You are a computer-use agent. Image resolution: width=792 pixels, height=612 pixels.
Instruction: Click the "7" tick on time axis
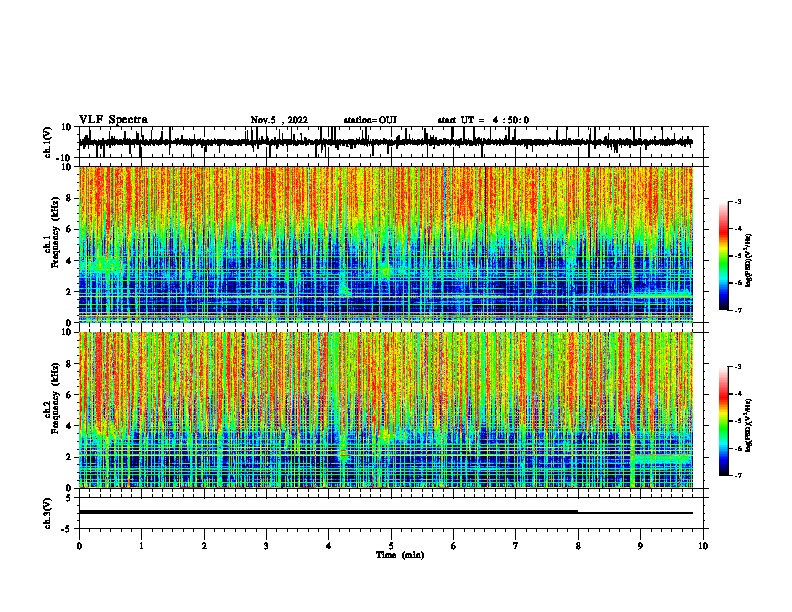516,546
